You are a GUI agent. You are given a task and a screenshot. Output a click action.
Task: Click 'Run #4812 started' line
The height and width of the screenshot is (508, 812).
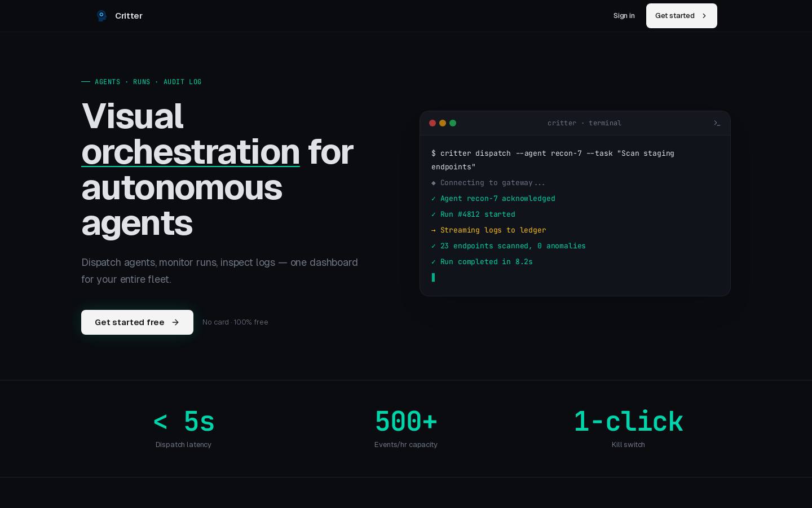[473, 214]
